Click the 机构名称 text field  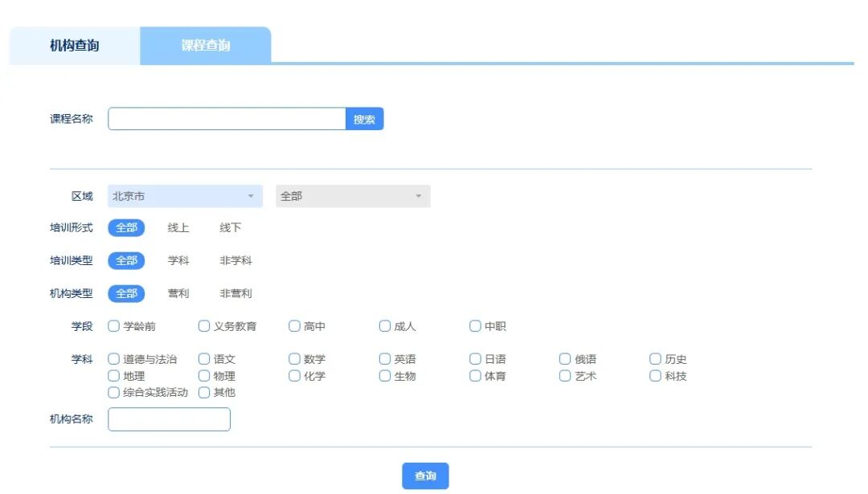pyautogui.click(x=169, y=419)
